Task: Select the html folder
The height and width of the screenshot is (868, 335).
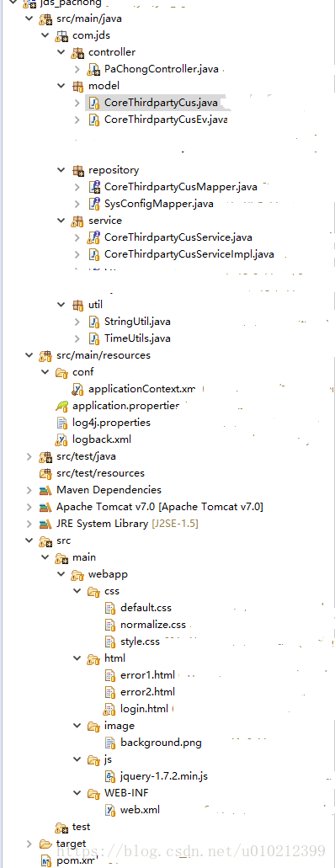Action: 114,658
